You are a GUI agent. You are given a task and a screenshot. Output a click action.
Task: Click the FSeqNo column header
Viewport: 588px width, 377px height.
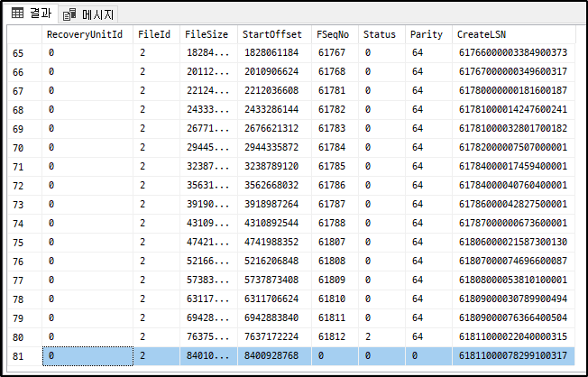(x=335, y=34)
